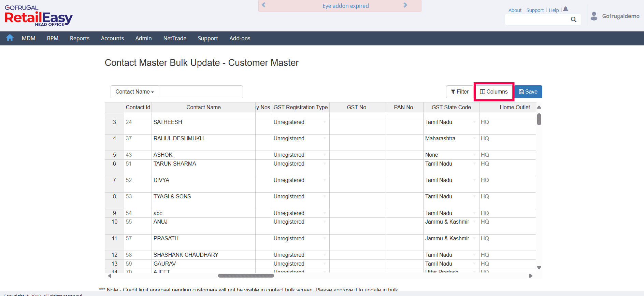Open GST State Code dropdown for ASHOK
This screenshot has width=644, height=296.
pos(474,155)
